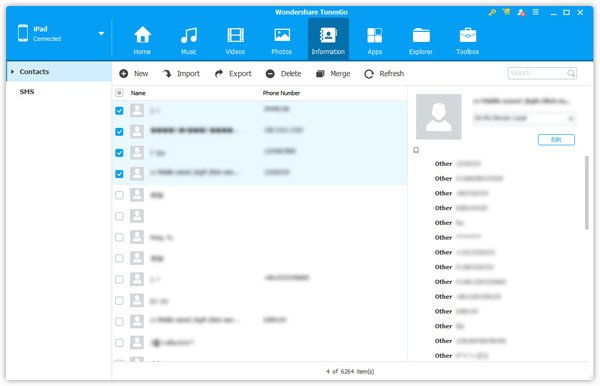Viewport: 600px width, 386px height.
Task: Click the '4 of 6264 item(s)' status text
Action: 350,371
